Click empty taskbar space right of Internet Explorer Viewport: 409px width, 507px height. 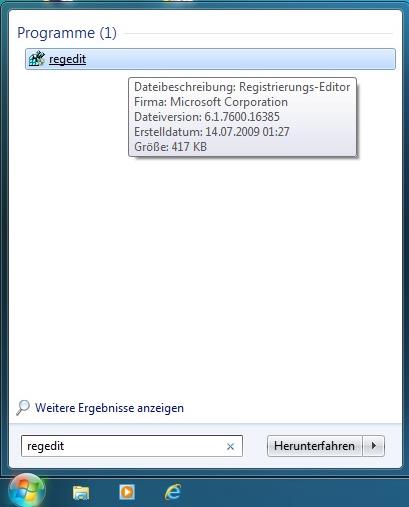click(x=293, y=493)
